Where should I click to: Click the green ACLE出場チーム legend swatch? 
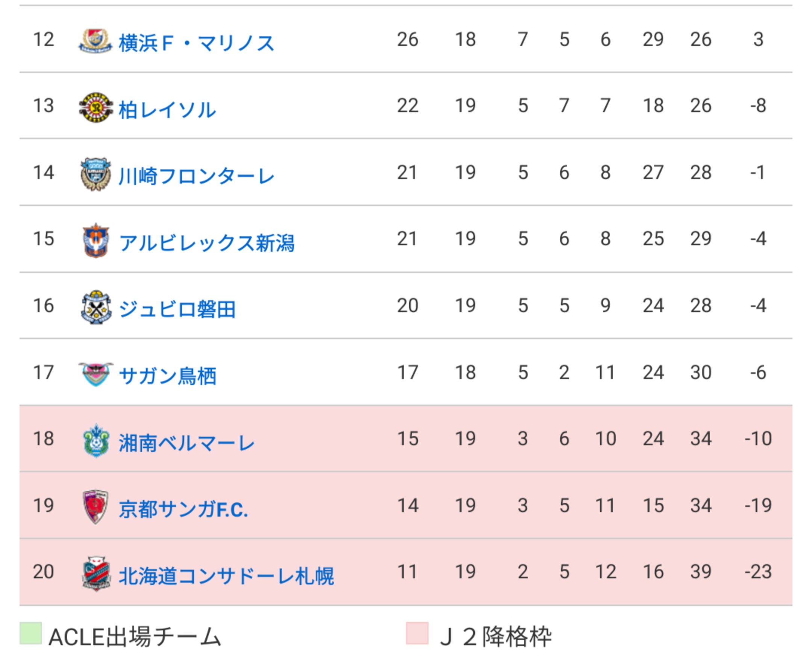[x=30, y=633]
